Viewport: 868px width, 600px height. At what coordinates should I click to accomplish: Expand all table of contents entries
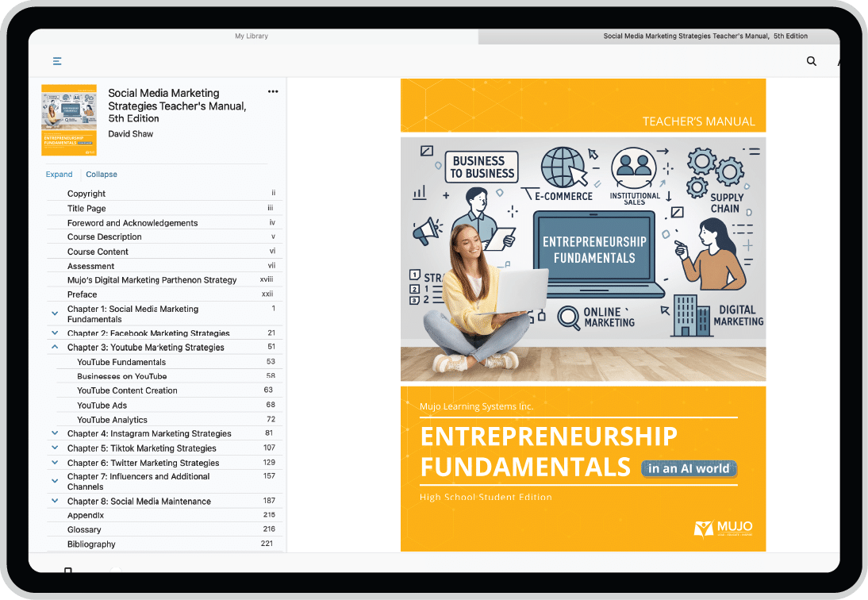click(x=59, y=174)
